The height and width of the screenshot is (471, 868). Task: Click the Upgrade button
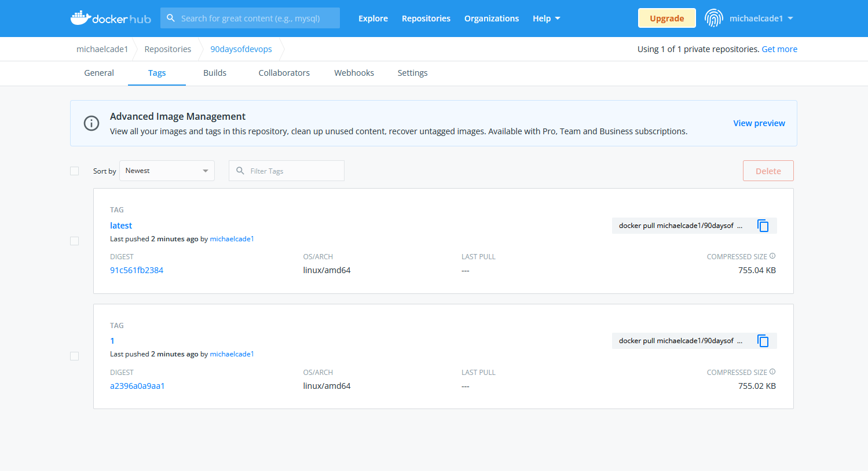[x=666, y=18]
